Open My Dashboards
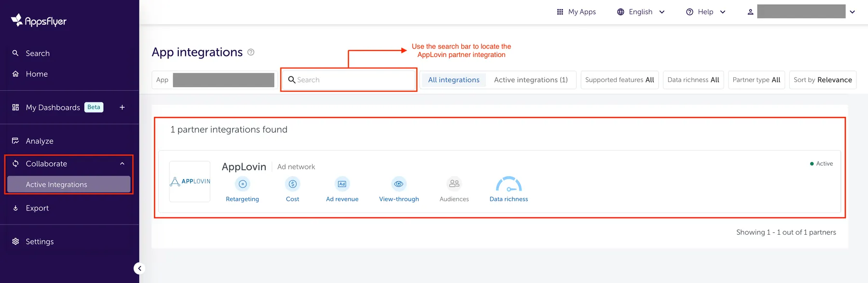Image resolution: width=868 pixels, height=283 pixels. pos(53,107)
